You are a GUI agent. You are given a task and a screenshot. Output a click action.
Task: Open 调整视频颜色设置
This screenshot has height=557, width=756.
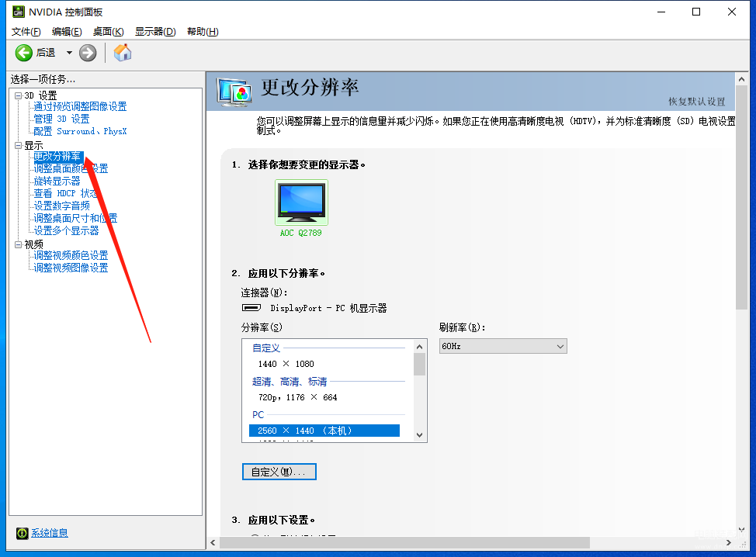pyautogui.click(x=71, y=255)
